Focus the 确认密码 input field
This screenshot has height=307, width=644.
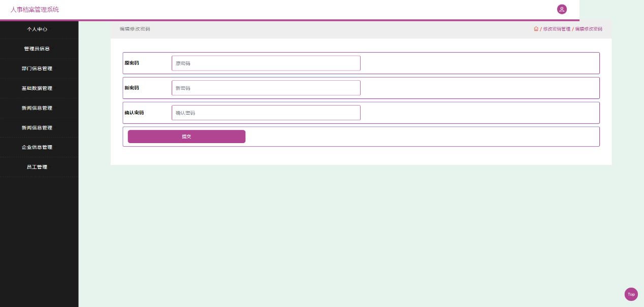[266, 113]
